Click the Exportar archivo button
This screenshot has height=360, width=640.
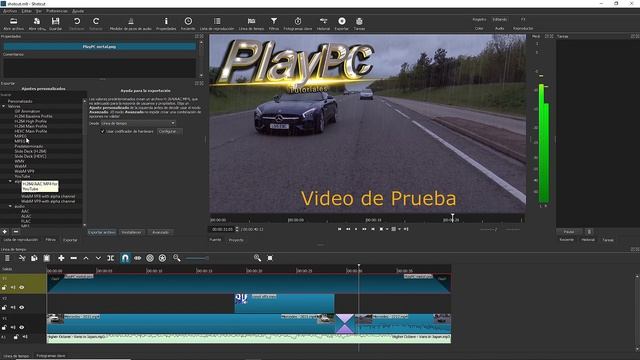(x=102, y=232)
